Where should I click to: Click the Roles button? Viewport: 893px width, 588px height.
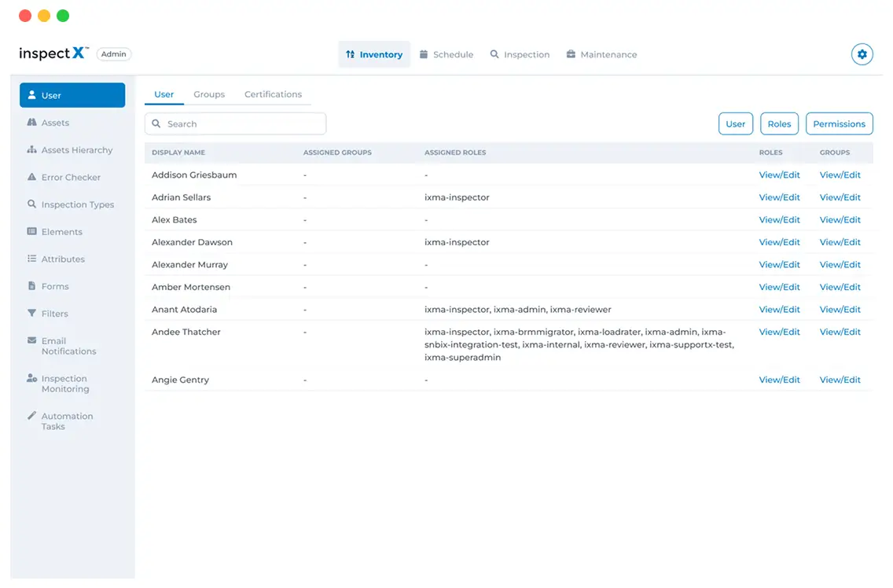point(779,123)
